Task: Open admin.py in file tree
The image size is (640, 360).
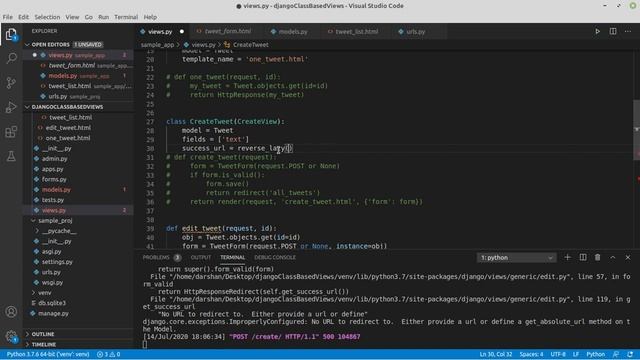Action: 55,159
